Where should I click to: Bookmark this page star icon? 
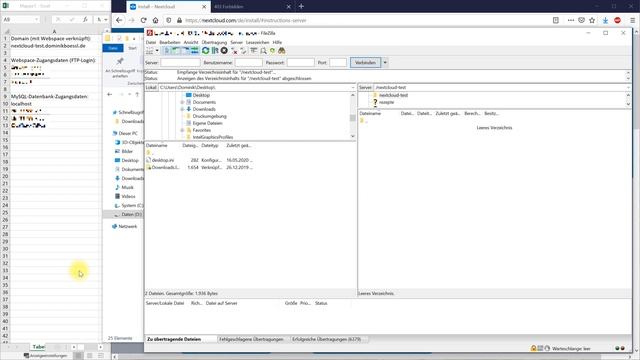click(592, 20)
